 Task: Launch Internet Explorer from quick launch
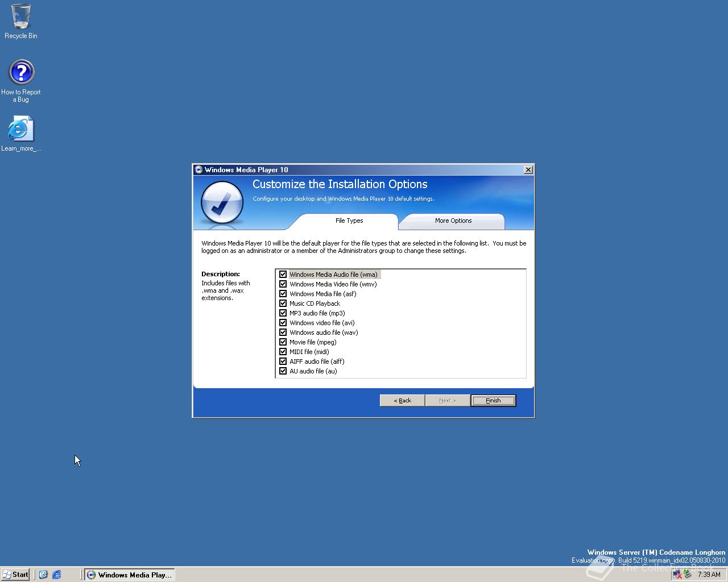pyautogui.click(x=57, y=575)
